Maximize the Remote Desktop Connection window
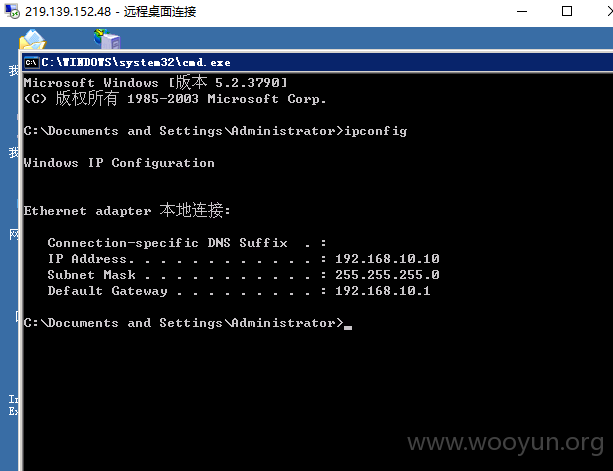The width and height of the screenshot is (613, 471). click(x=567, y=11)
